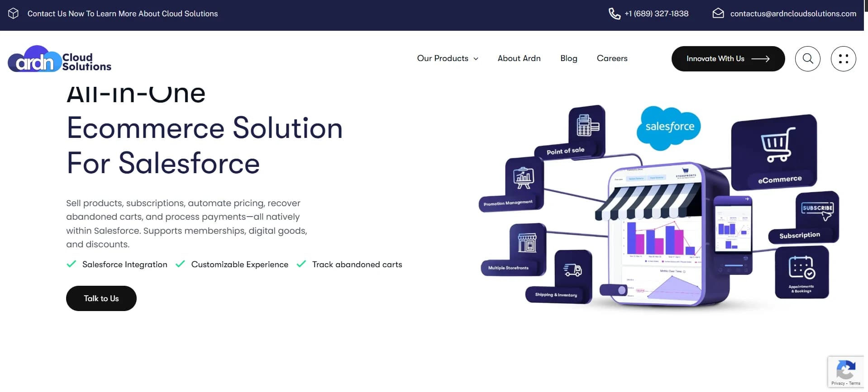Screen dimensions: 868x392
Task: Call the +1 (689) 327-1838 number
Action: 656,14
